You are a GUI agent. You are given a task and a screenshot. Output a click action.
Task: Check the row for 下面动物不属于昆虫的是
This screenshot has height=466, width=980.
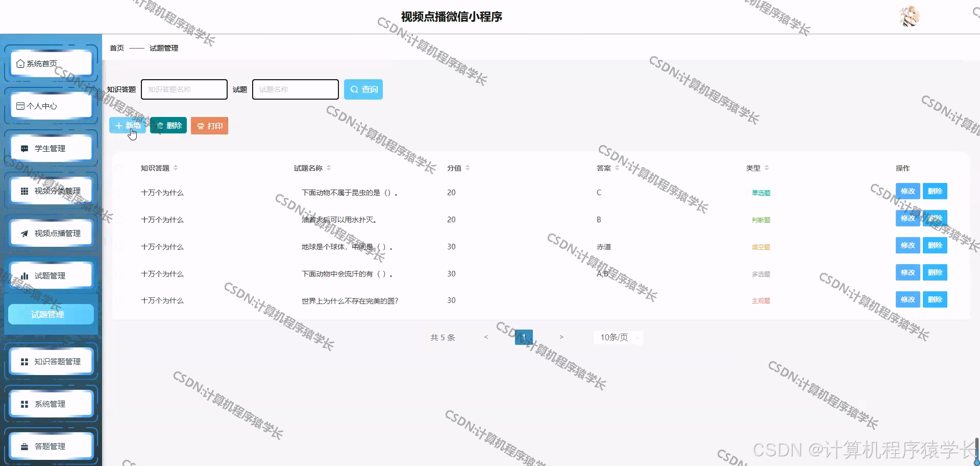(x=119, y=193)
